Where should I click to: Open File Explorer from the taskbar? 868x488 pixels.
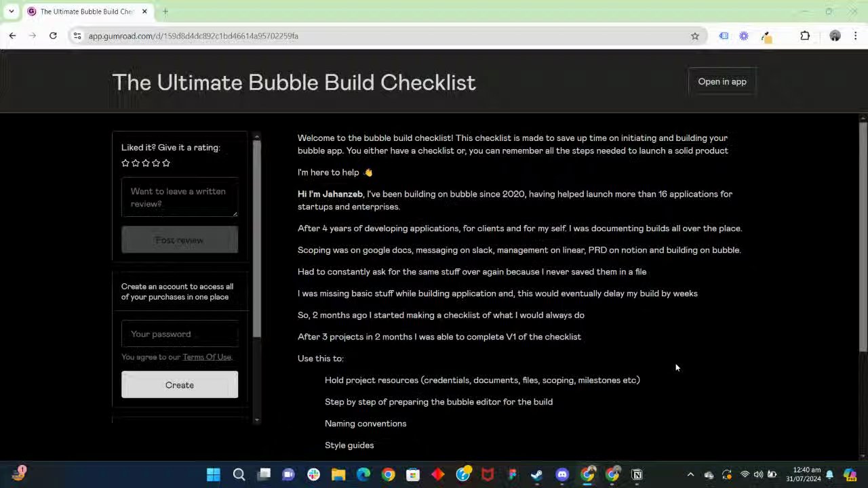click(338, 474)
